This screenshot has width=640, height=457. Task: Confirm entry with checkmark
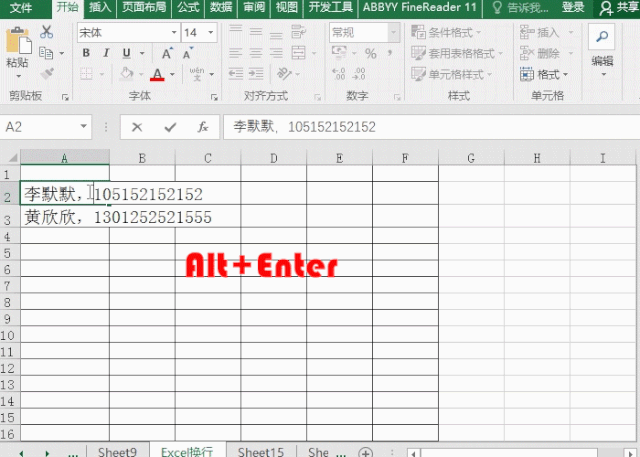(170, 127)
